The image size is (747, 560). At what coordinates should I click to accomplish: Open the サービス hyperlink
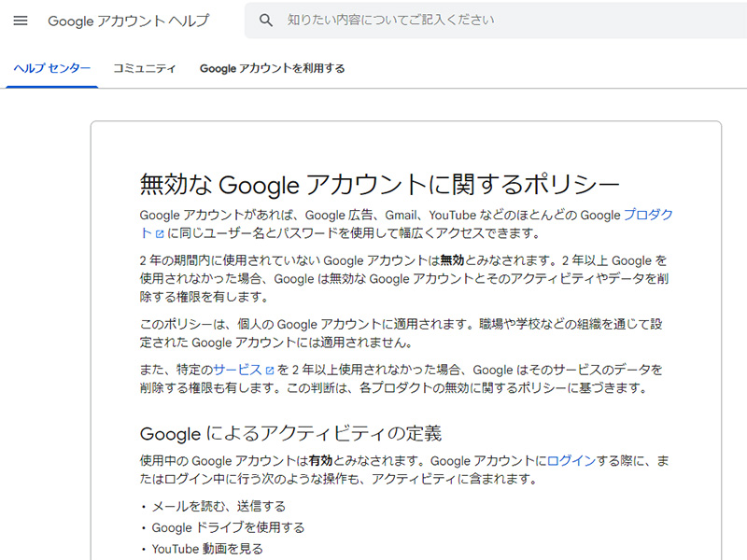pyautogui.click(x=237, y=370)
